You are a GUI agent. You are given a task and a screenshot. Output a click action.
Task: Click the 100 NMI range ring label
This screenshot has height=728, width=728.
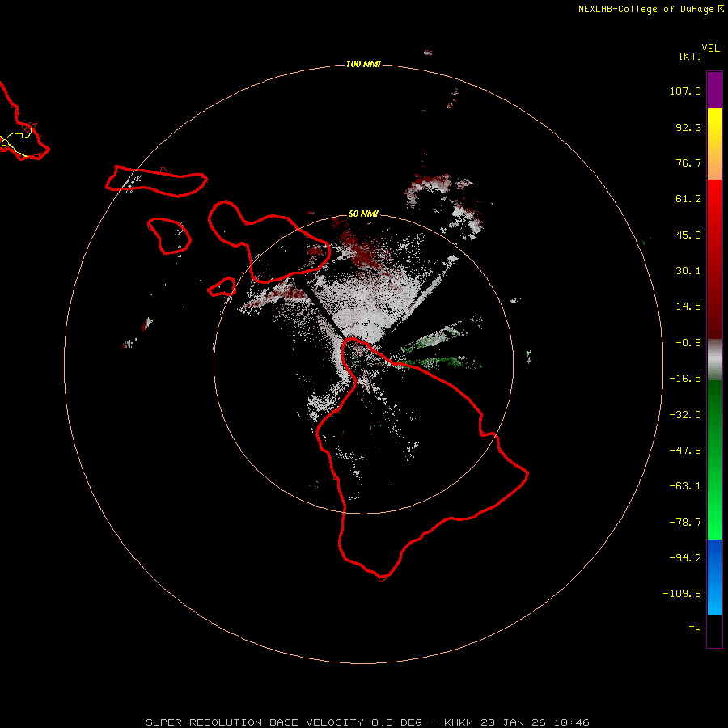click(363, 64)
